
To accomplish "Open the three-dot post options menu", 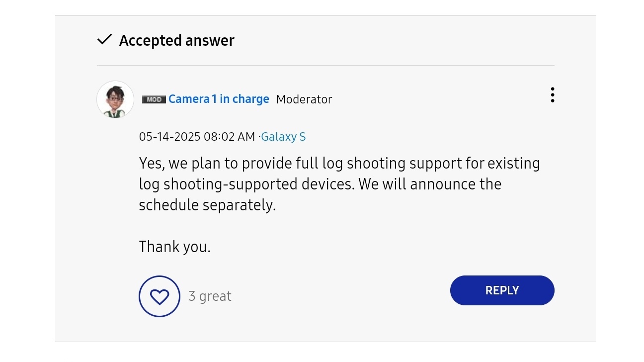I will 552,95.
